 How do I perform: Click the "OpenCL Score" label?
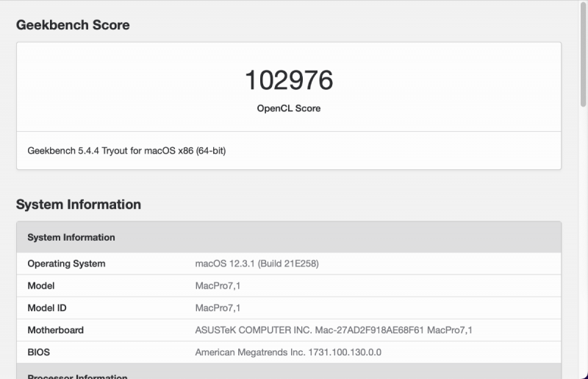[289, 108]
